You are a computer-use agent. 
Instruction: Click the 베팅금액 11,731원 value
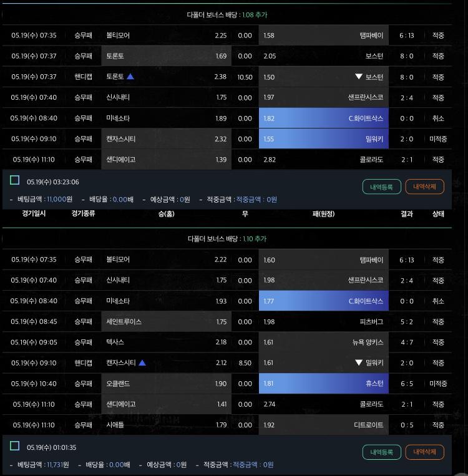(x=58, y=465)
